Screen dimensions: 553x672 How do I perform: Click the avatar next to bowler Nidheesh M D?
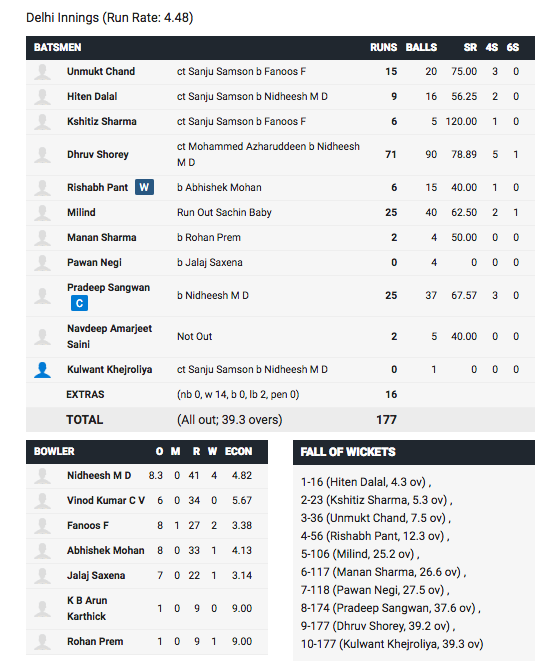coord(42,476)
